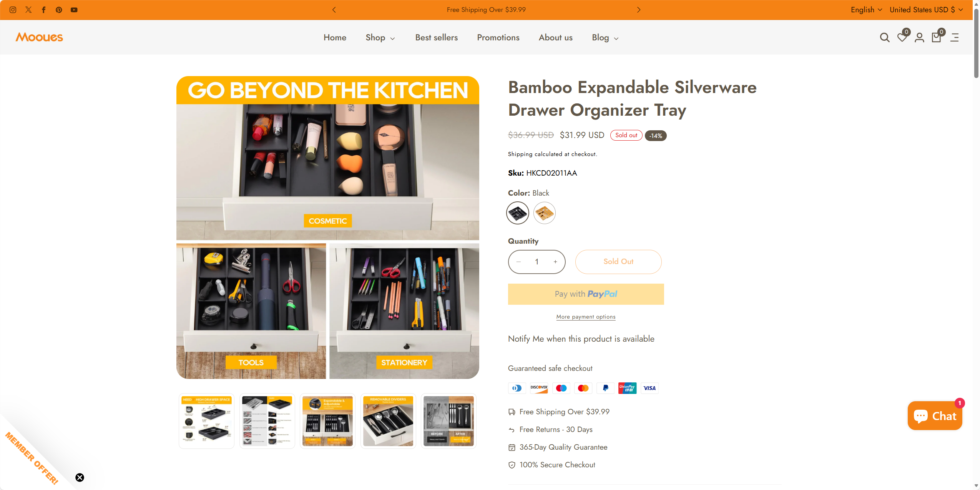Open the account user icon
Image resolution: width=980 pixels, height=490 pixels.
[x=919, y=37]
